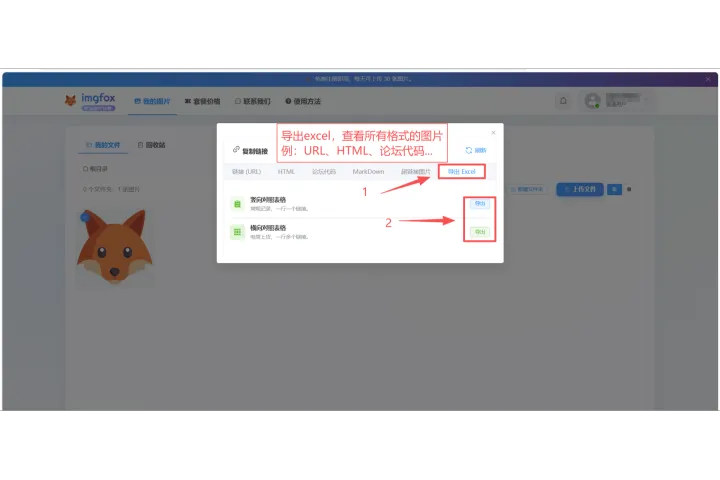Toggle the checkmark on fox thumbnail

(84, 217)
